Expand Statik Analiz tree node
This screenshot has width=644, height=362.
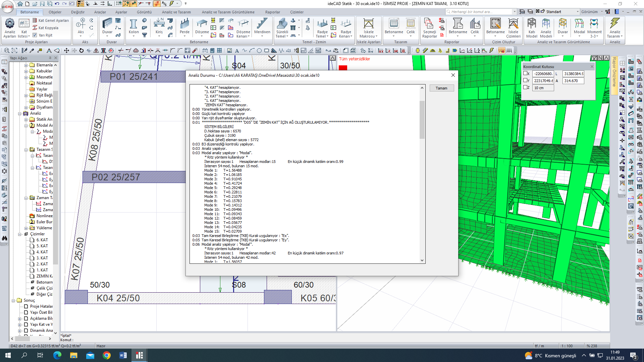26,119
